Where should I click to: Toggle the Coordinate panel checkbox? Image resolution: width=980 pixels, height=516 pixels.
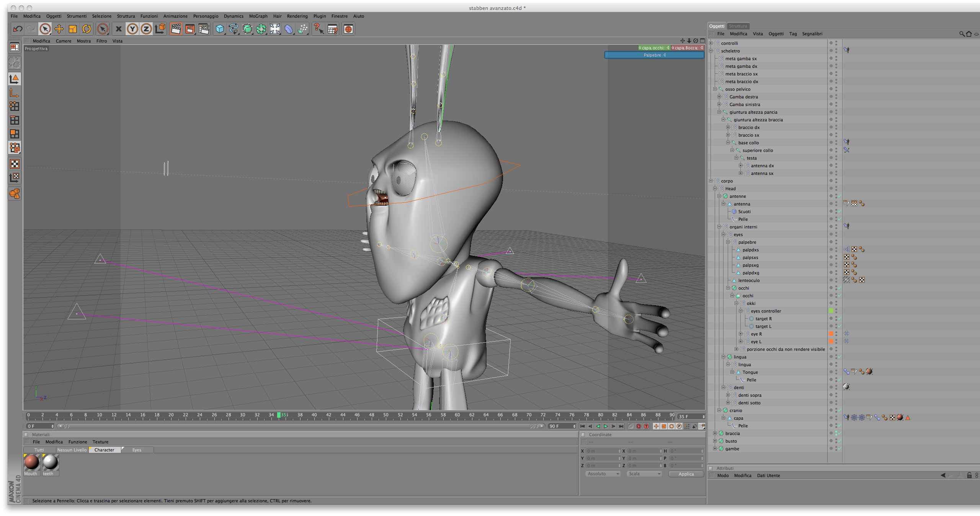(583, 435)
